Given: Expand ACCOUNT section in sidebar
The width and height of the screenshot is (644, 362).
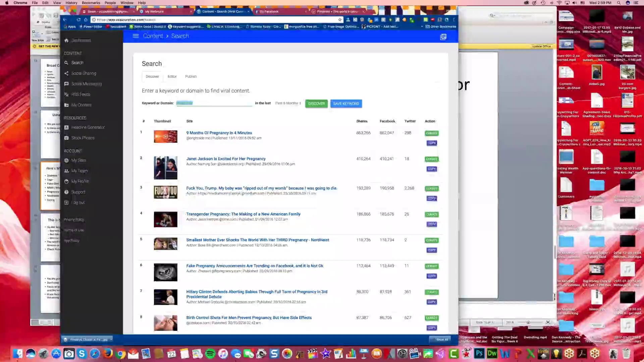Looking at the screenshot, I should [73, 151].
